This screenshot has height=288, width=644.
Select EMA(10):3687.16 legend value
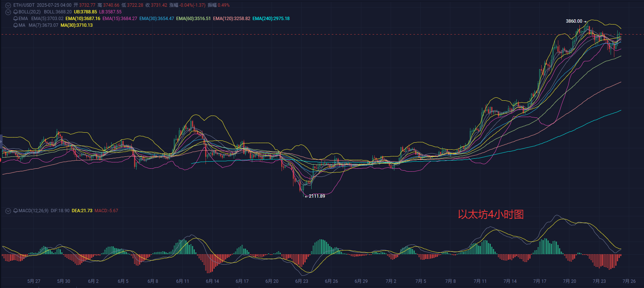coord(83,19)
